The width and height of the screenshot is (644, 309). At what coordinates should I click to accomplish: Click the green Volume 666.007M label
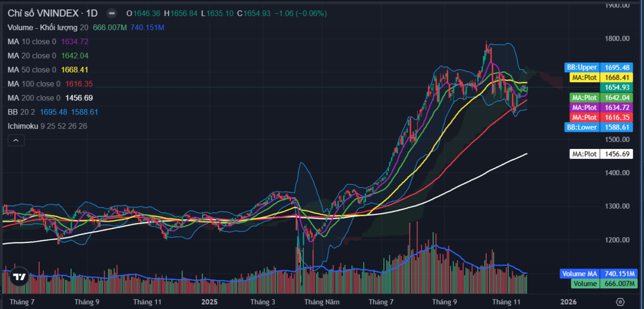[604, 284]
